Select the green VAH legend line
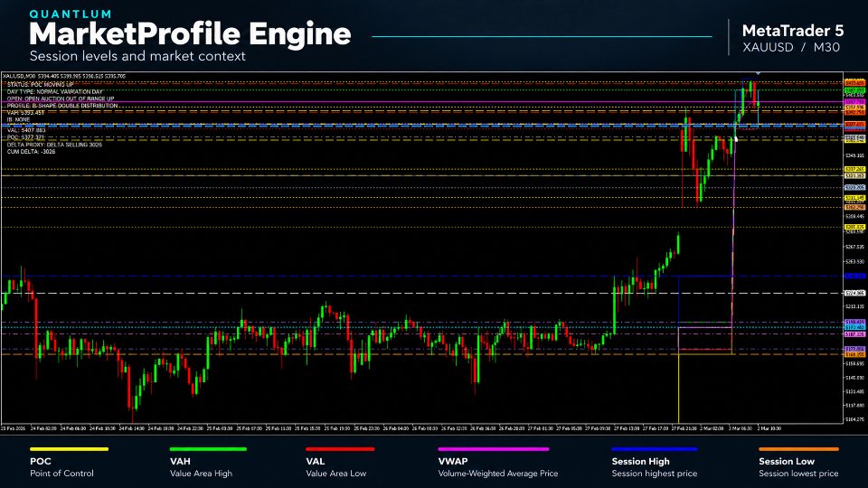 [x=208, y=449]
